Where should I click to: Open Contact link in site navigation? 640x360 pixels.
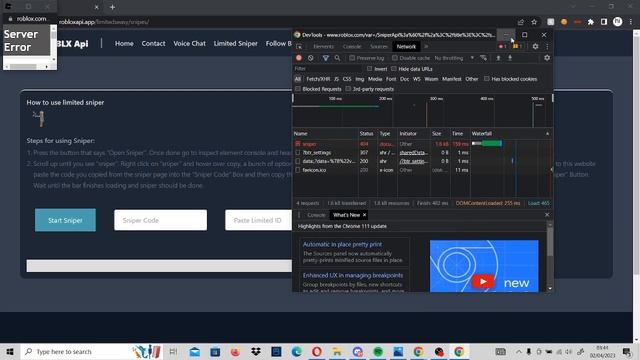tap(153, 43)
